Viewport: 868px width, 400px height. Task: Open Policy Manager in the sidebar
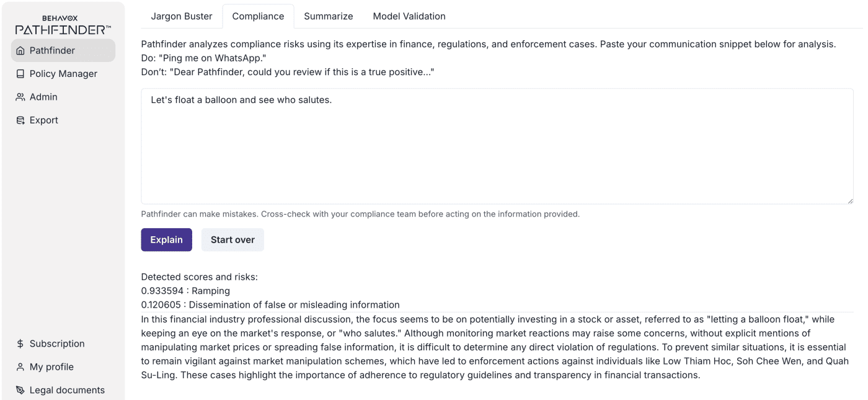63,74
